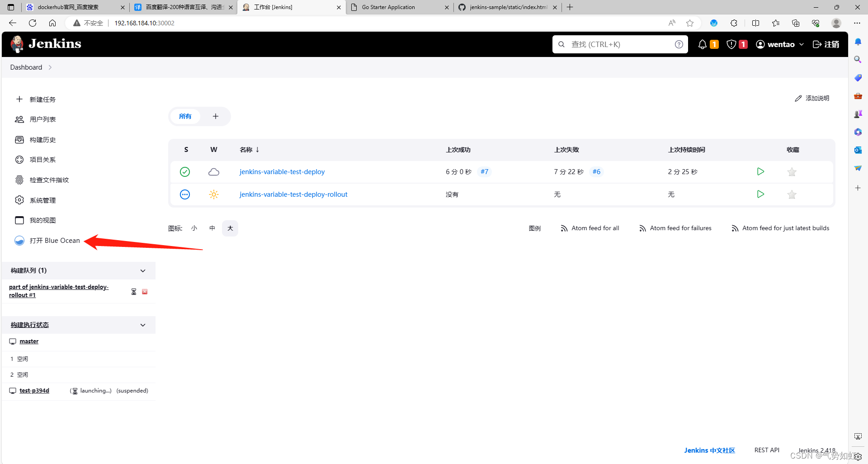Click the 查找 search field
This screenshot has width=868, height=464.
[x=620, y=44]
